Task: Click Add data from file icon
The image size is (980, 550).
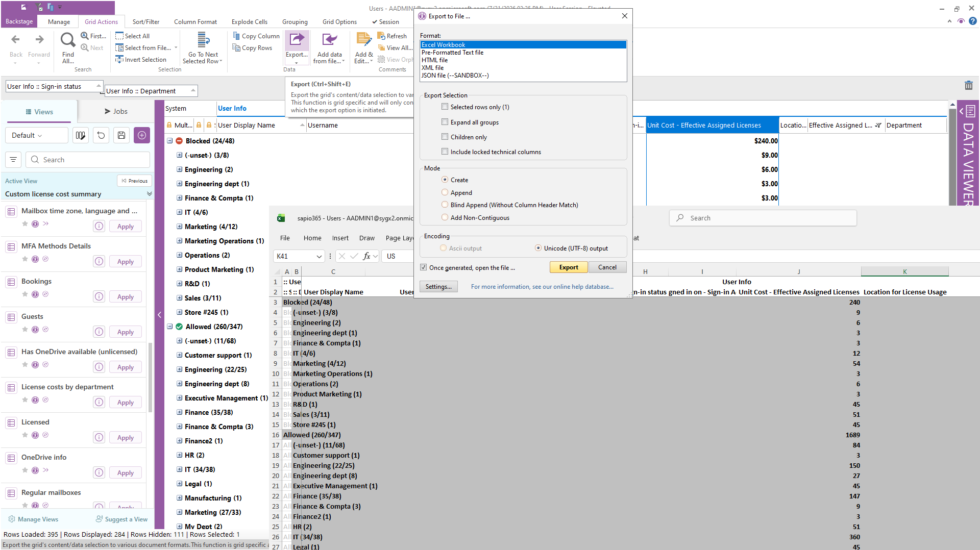Action: 330,40
